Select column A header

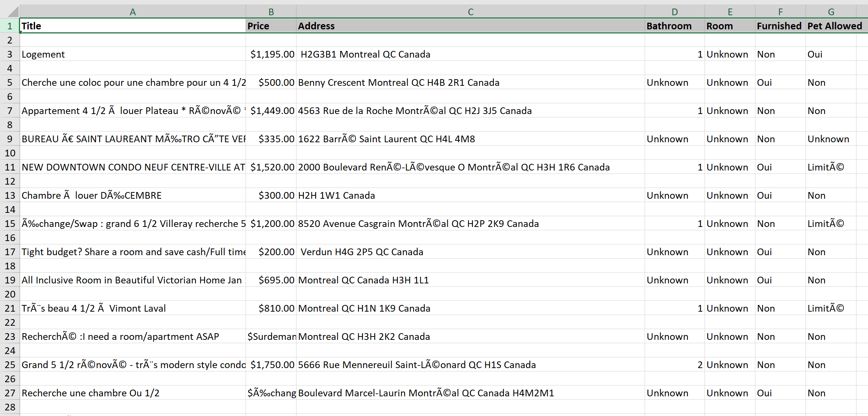pyautogui.click(x=133, y=12)
